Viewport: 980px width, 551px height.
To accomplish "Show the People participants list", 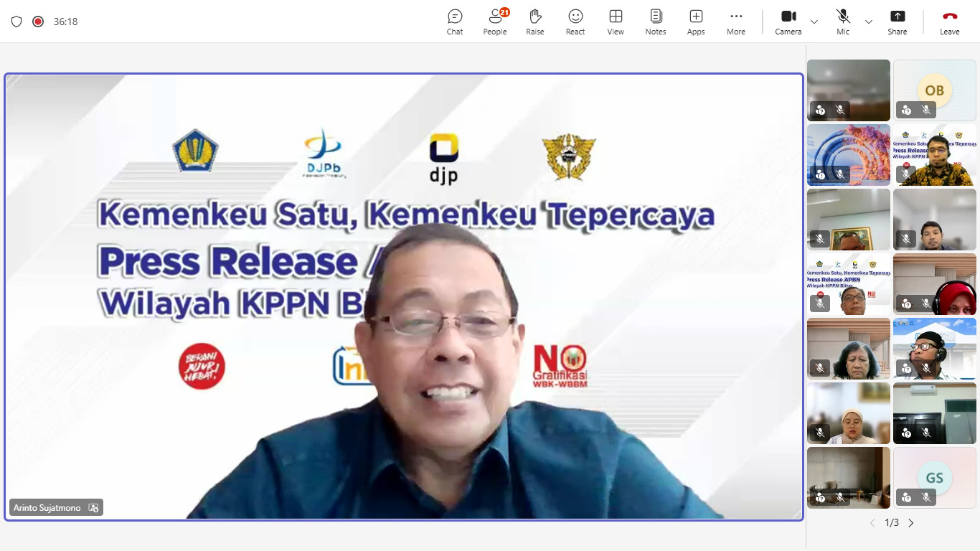I will (x=494, y=22).
